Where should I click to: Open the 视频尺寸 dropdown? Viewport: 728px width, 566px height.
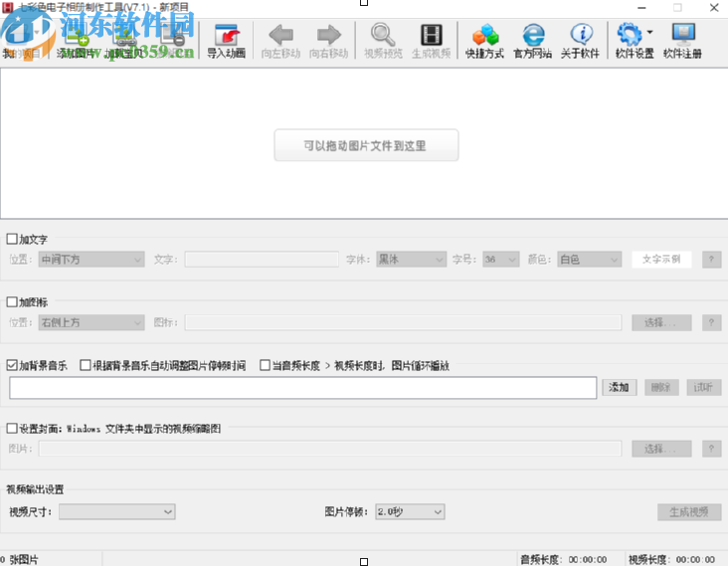click(117, 511)
